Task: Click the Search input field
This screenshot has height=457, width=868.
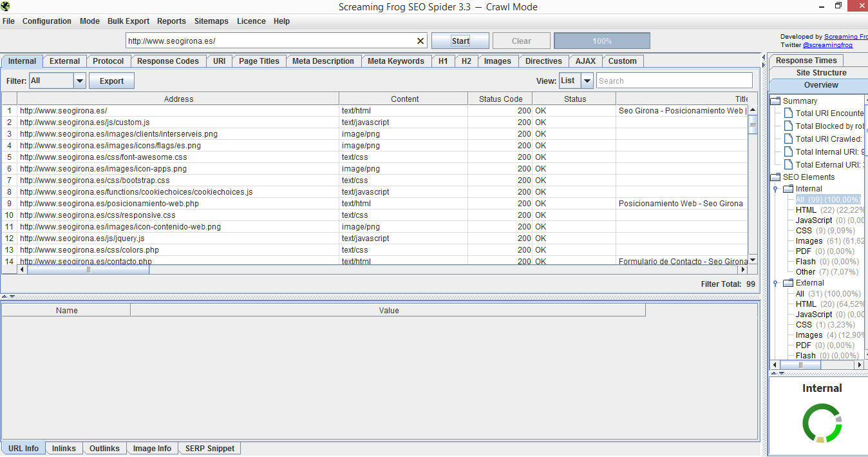Action: pos(674,81)
